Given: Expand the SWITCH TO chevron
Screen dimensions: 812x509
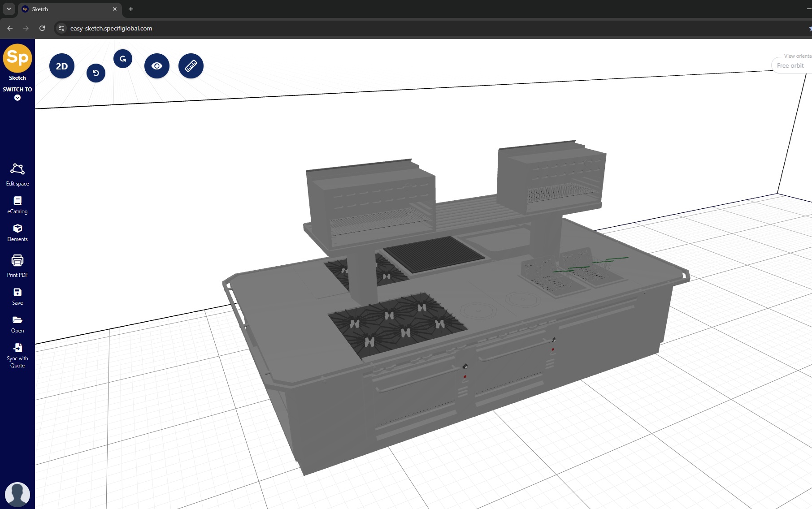Looking at the screenshot, I should pyautogui.click(x=17, y=98).
